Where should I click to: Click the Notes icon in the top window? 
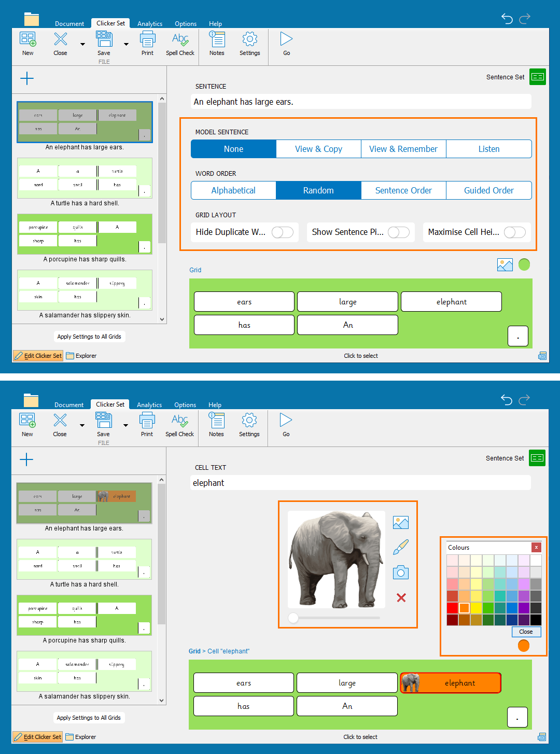217,44
